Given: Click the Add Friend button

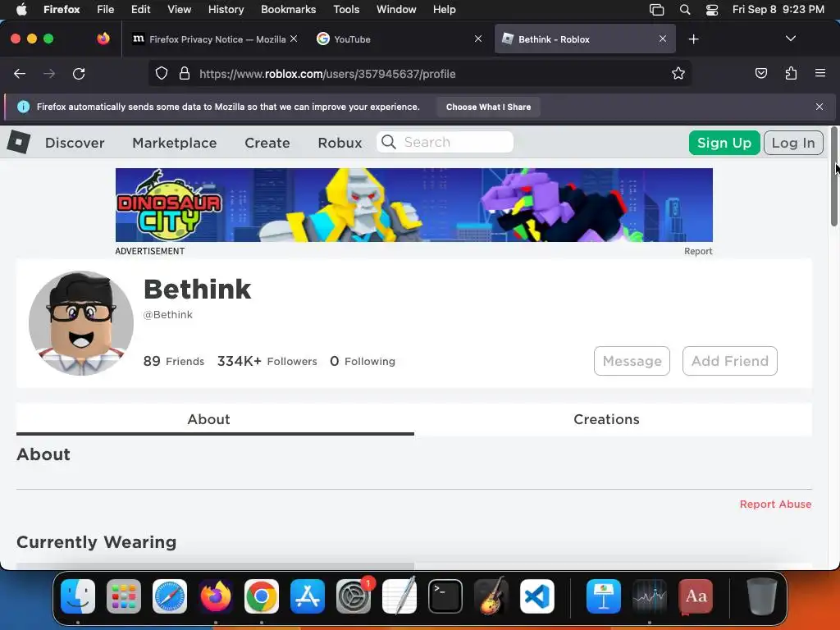Looking at the screenshot, I should (729, 361).
